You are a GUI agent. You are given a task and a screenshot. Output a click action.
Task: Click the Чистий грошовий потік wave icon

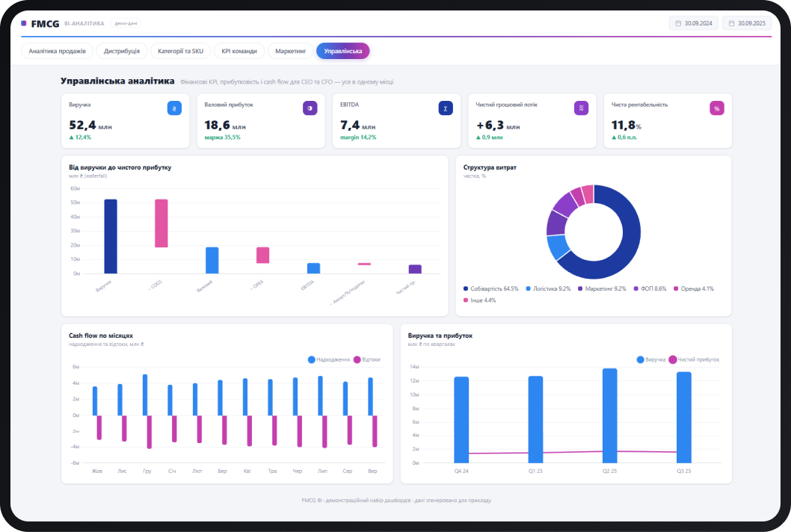point(581,108)
